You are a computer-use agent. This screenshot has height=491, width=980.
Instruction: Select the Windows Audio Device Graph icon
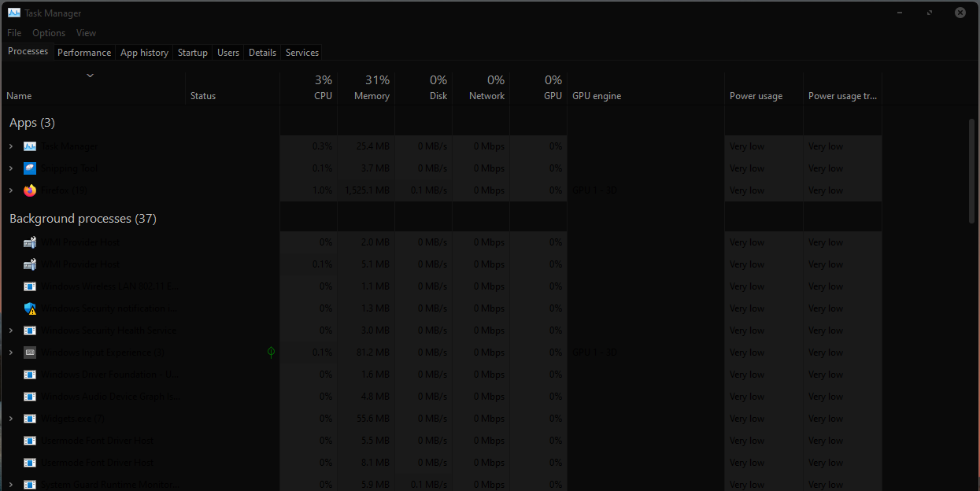[x=29, y=396]
